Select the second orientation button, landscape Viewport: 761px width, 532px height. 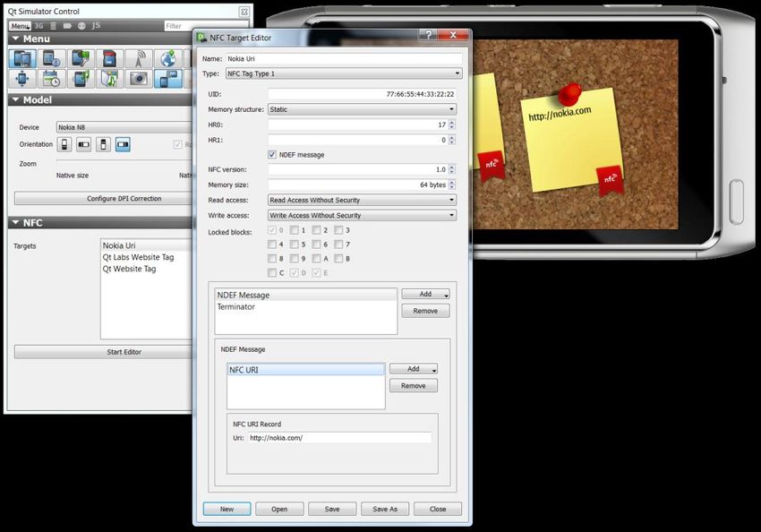coord(84,144)
